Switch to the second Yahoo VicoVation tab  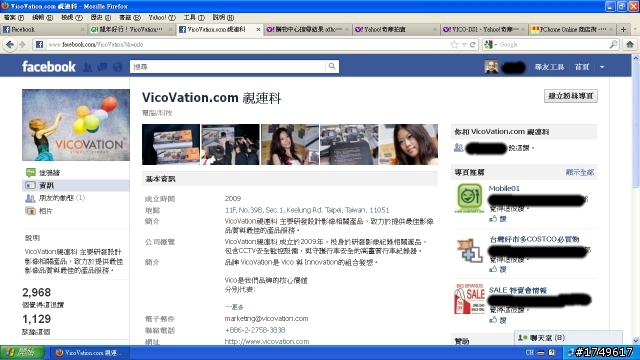click(131, 29)
